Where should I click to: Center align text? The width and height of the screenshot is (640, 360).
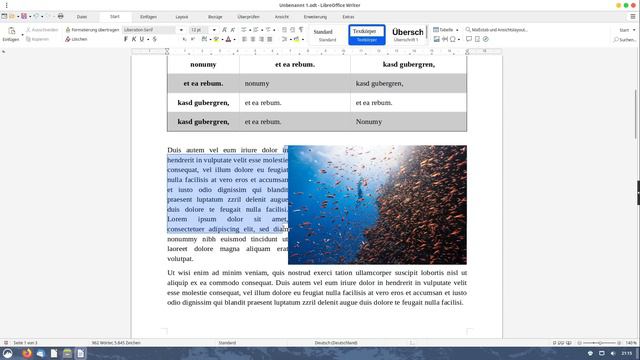click(x=253, y=39)
